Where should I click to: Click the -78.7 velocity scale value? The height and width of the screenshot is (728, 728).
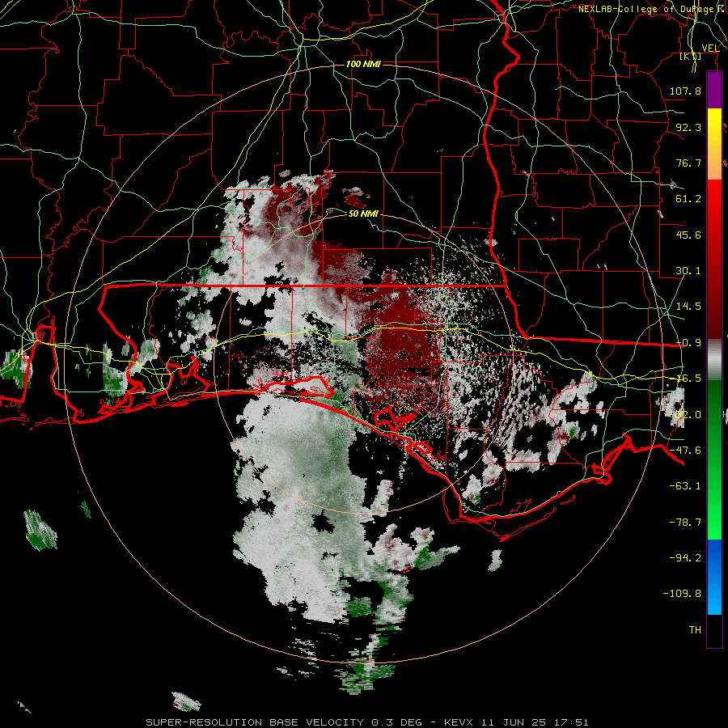click(x=685, y=522)
